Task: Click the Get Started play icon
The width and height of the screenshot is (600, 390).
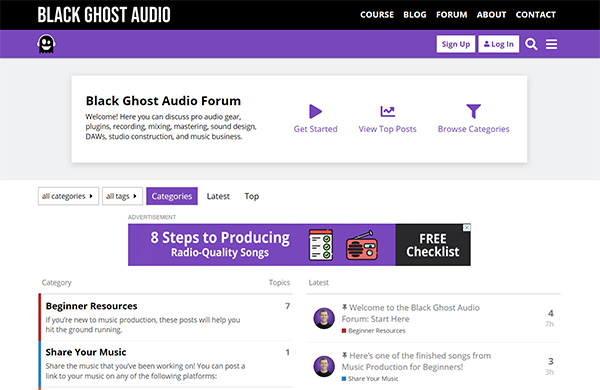Action: coord(315,111)
